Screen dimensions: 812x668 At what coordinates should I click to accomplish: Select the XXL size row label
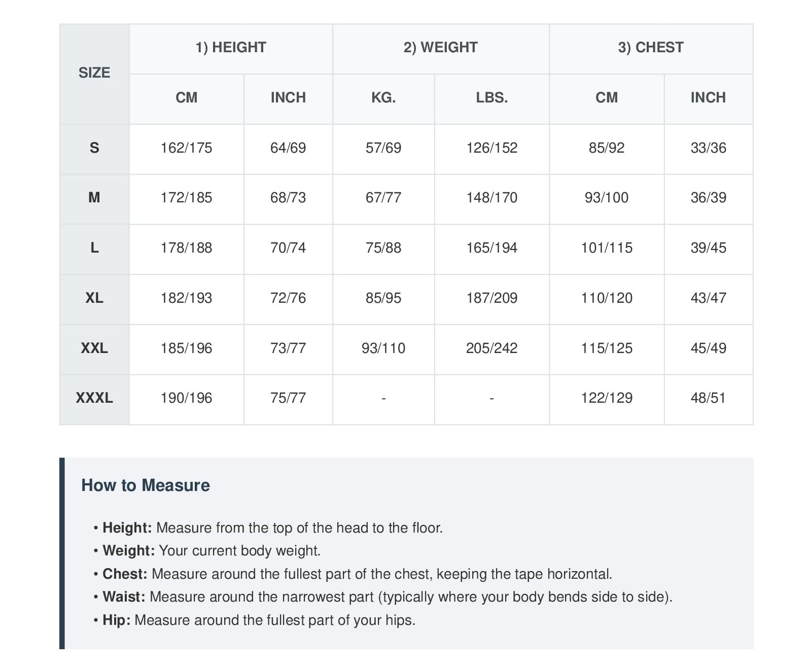pos(94,349)
